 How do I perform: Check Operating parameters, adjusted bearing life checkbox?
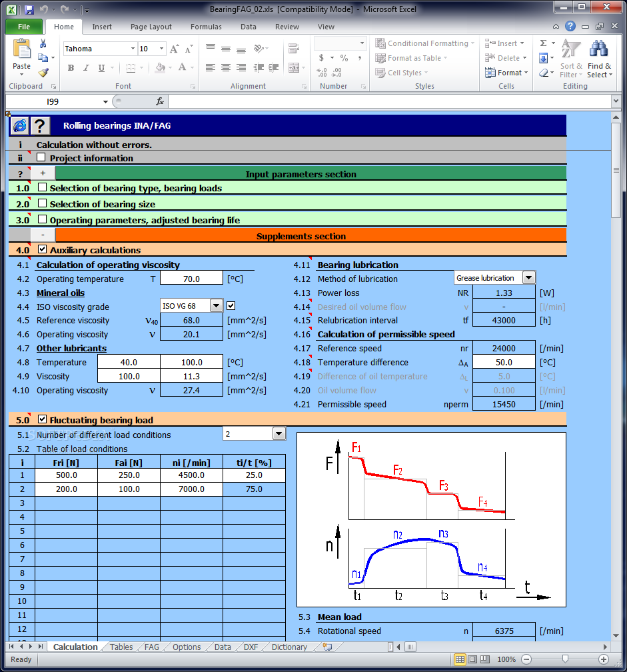point(42,219)
